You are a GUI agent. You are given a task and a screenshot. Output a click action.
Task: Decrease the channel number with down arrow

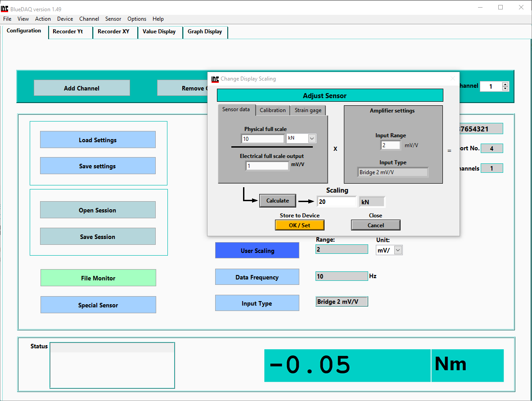[505, 88]
